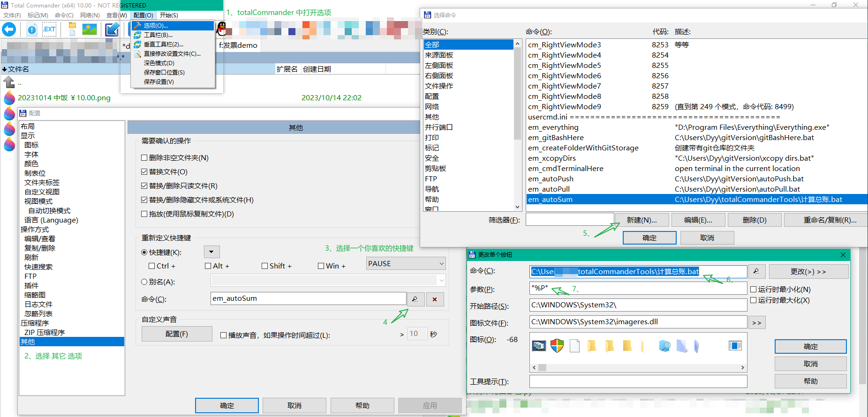Click the icon of 20231014 中饭 png file
Screen dimensions: 868x417
9,97
